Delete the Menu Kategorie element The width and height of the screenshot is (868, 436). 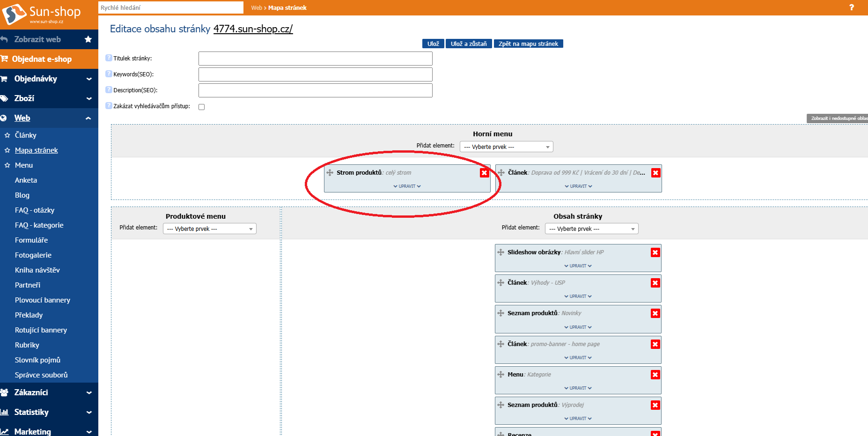[x=655, y=375]
